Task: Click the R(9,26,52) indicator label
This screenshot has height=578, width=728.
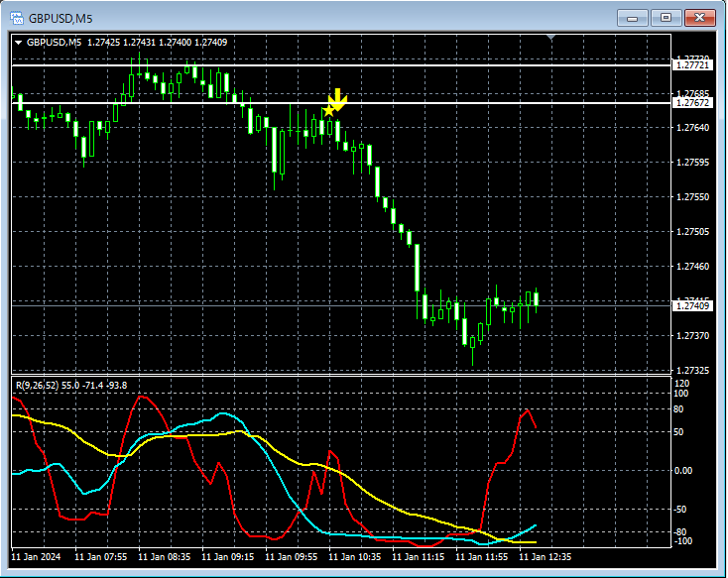Action: click(x=71, y=386)
